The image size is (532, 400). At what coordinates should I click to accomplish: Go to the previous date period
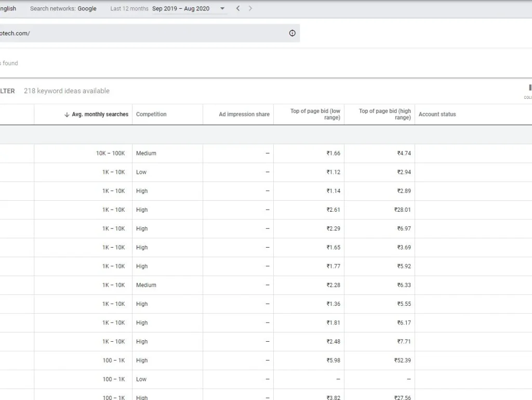click(238, 8)
